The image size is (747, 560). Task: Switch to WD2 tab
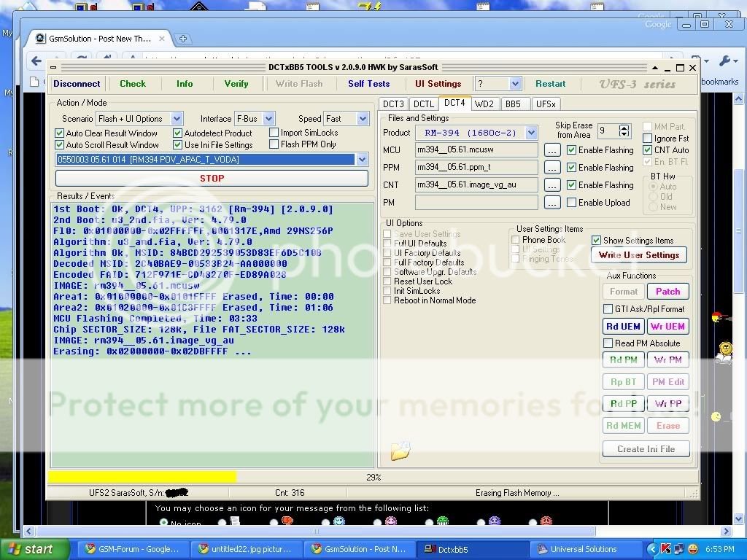[484, 104]
